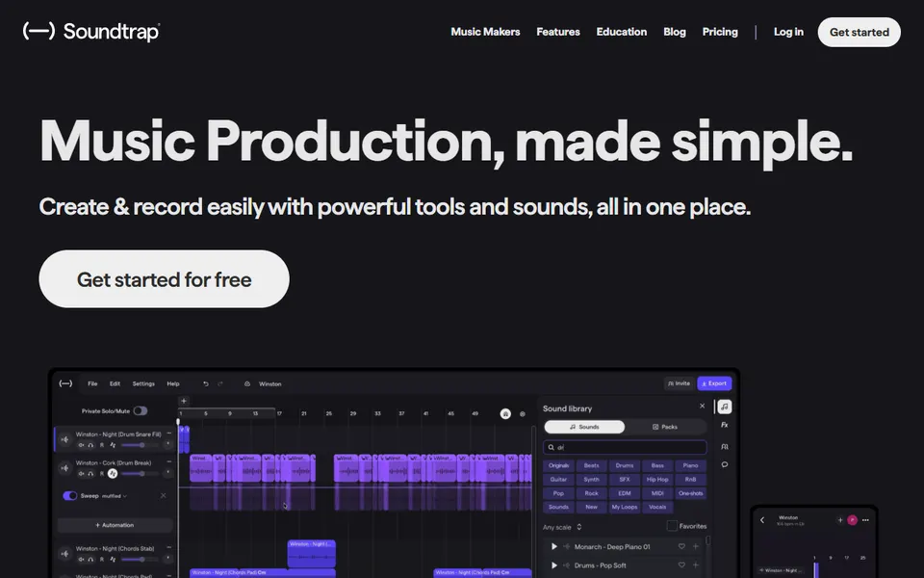924x578 pixels.
Task: Open the Features nav item
Action: click(x=557, y=32)
